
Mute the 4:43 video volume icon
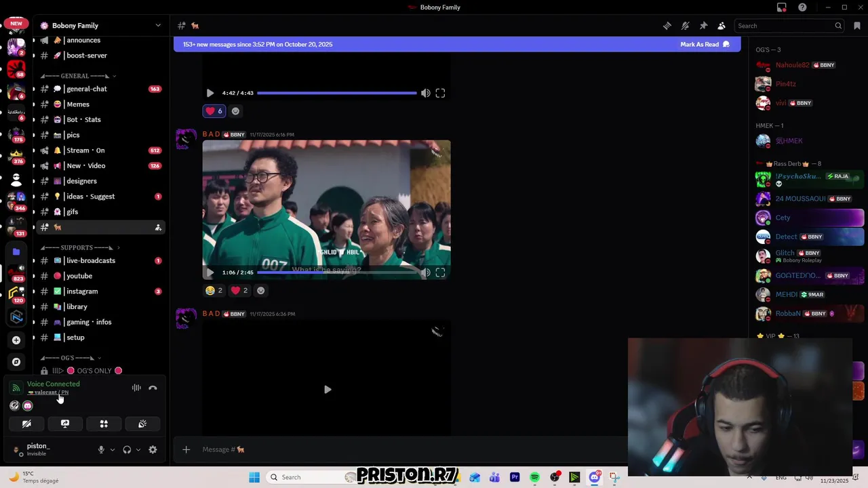point(425,93)
